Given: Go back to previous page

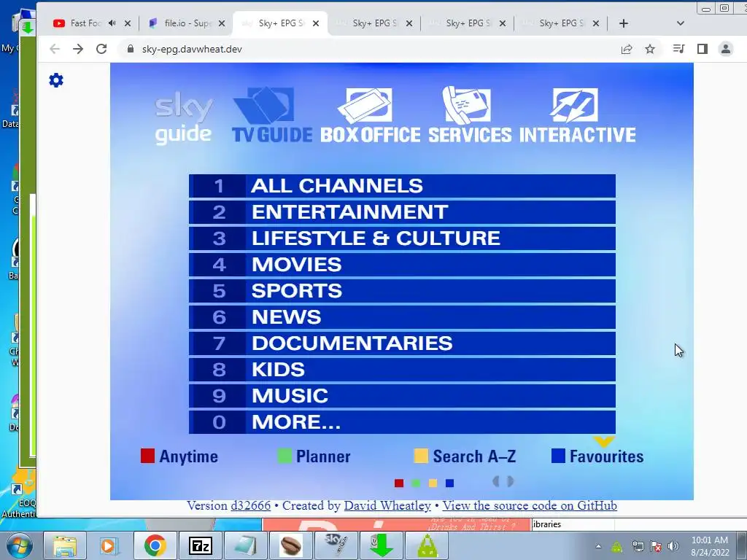Looking at the screenshot, I should click(x=55, y=49).
